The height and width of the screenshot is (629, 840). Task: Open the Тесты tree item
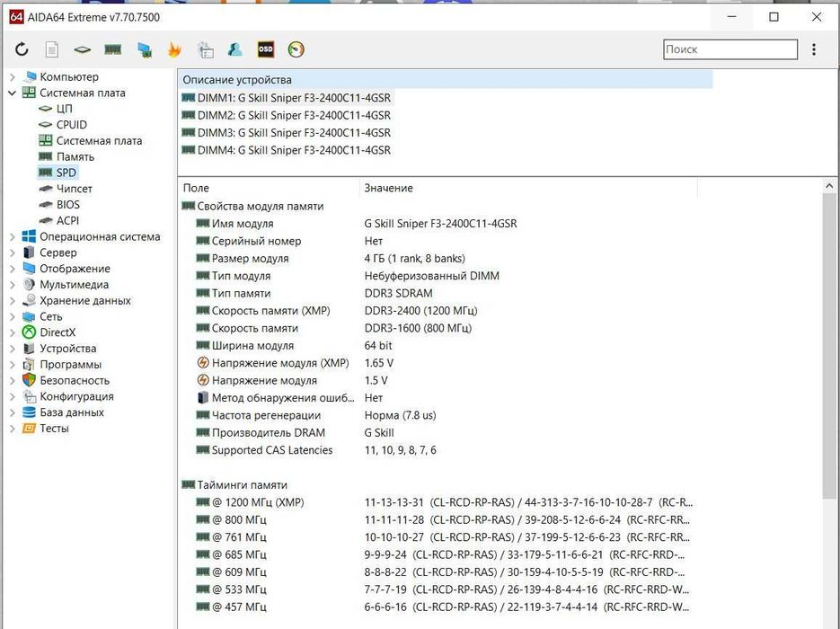tap(46, 429)
